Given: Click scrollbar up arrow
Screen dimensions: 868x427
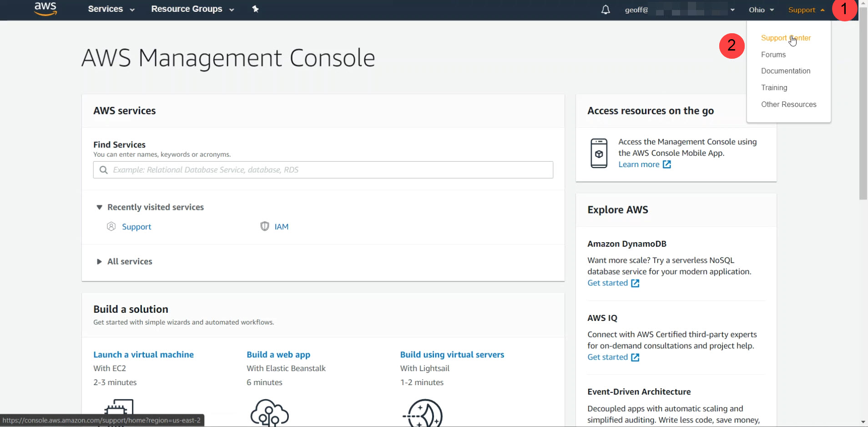Looking at the screenshot, I should (x=863, y=4).
